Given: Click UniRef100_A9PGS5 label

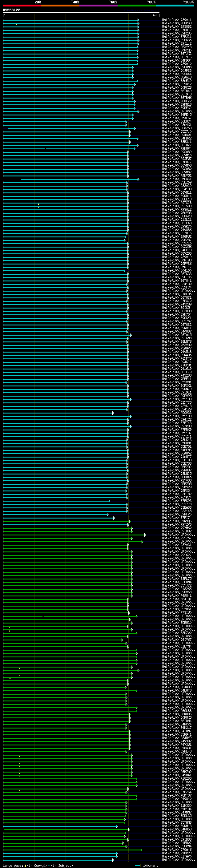Looking at the screenshot, I should click(177, 40).
